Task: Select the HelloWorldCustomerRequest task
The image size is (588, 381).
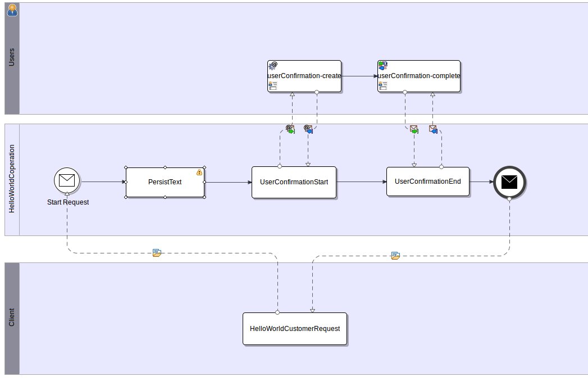Action: [x=294, y=329]
